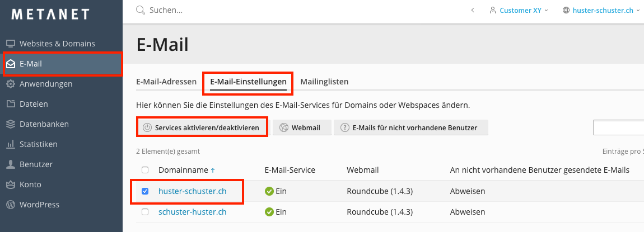This screenshot has width=644, height=232.
Task: Click the WordPress logo icon in sidebar
Action: 10,205
